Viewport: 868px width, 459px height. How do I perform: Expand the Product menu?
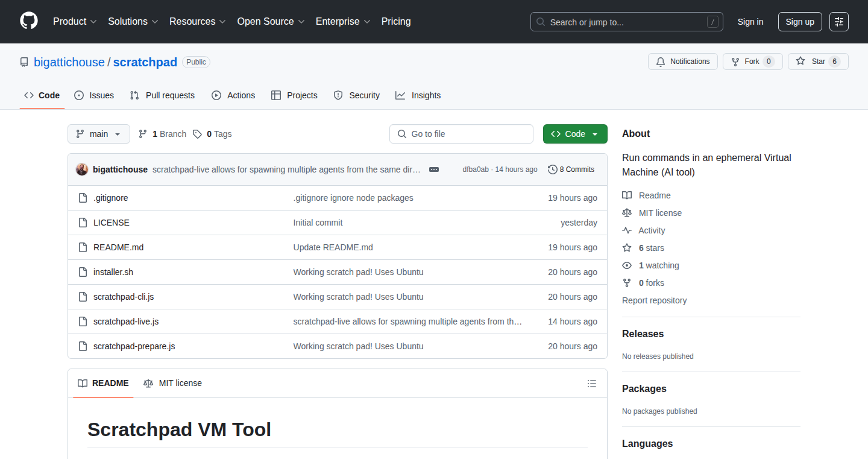(x=75, y=21)
